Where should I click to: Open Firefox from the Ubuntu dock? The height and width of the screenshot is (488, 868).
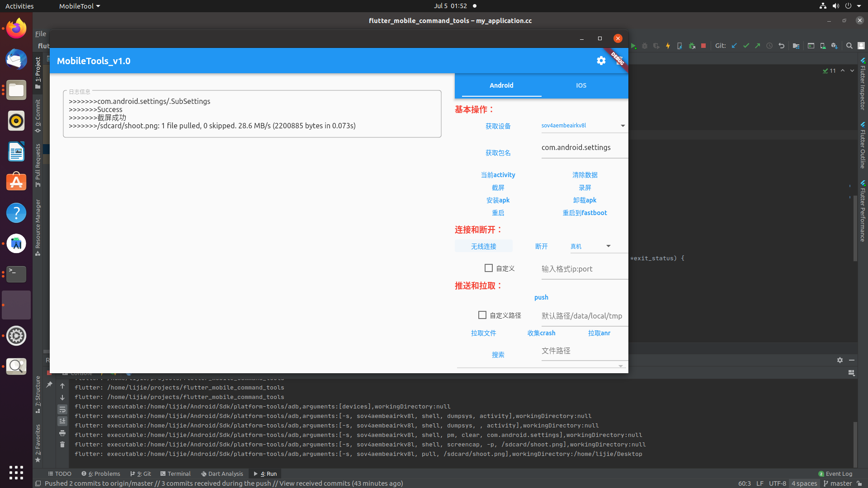point(16,28)
